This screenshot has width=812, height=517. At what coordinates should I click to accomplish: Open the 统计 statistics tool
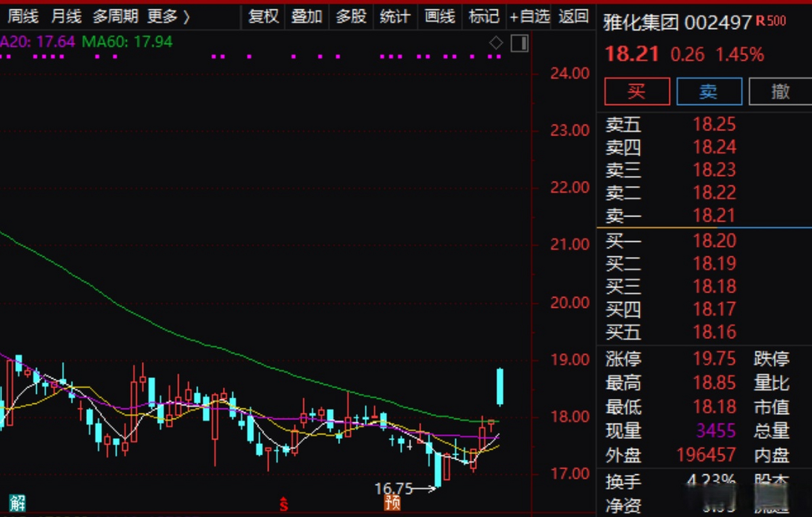395,17
